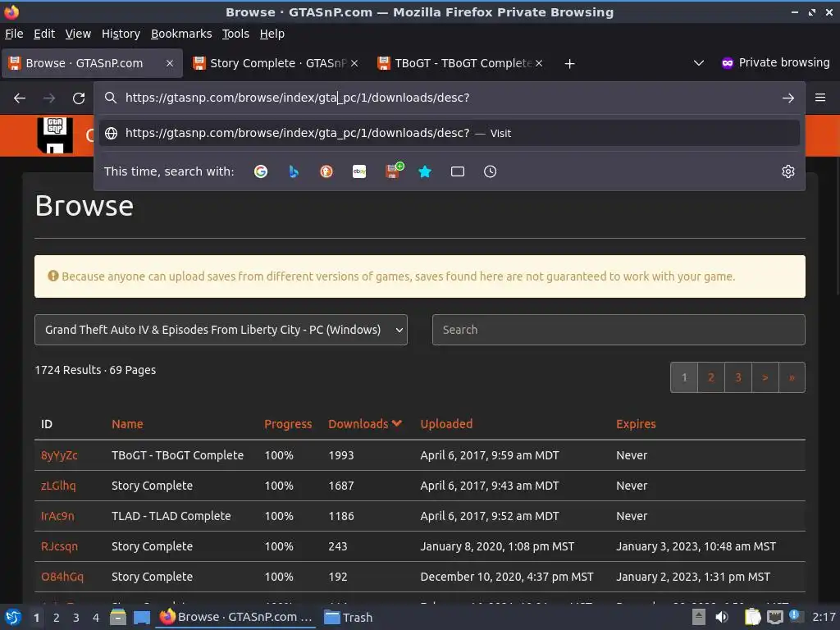
Task: Open save IrAc9n link
Action: (x=57, y=516)
